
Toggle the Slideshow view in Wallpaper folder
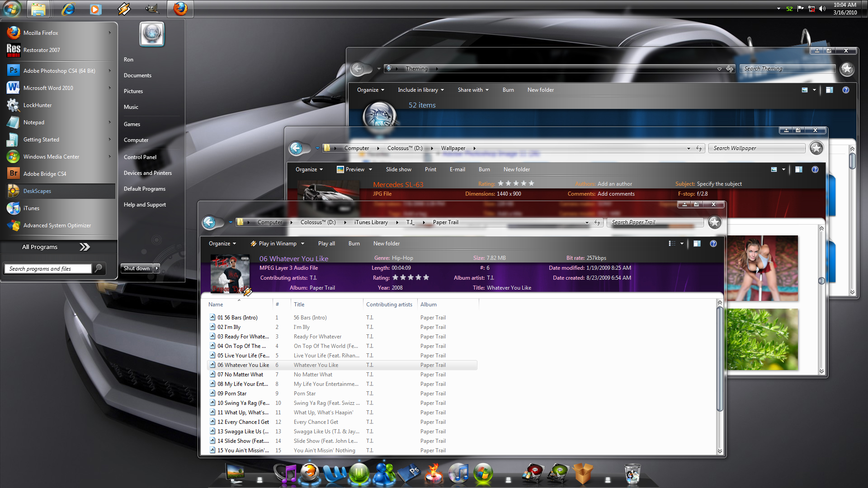pyautogui.click(x=398, y=169)
